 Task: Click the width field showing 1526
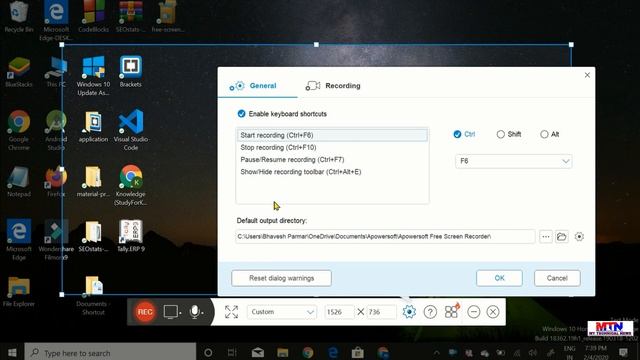[x=339, y=312]
